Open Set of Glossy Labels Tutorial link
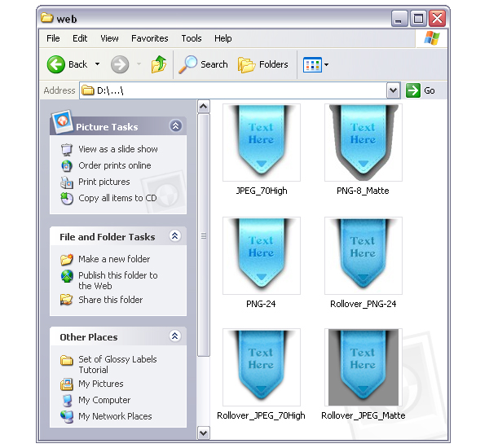Viewport: 489px width, 448px height. click(x=117, y=364)
